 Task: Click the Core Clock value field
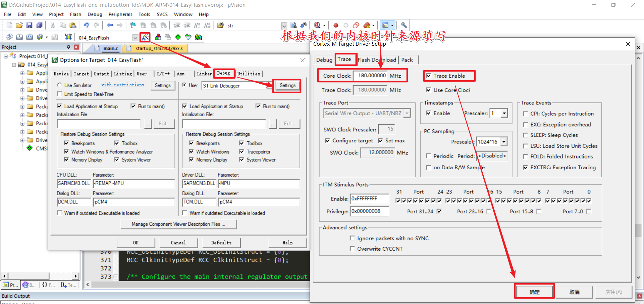[x=371, y=76]
